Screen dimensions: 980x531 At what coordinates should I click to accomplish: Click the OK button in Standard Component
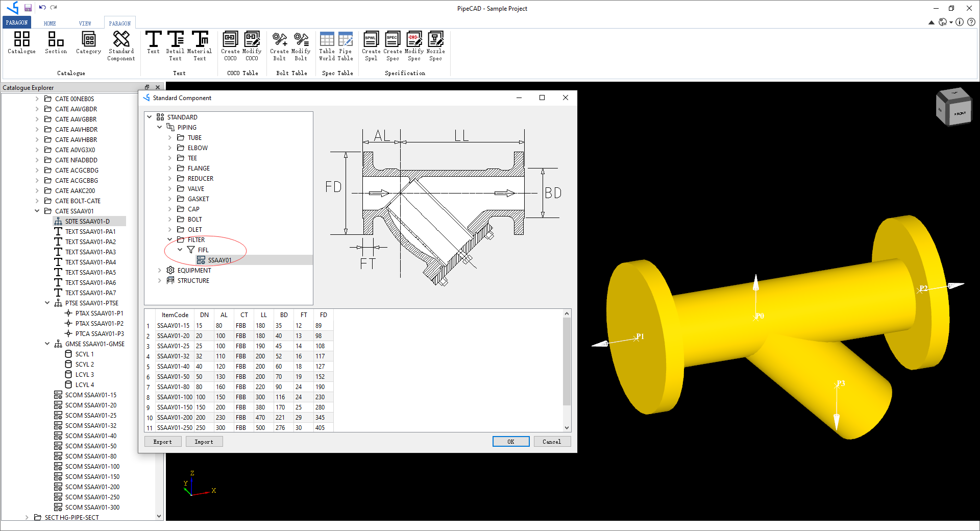[x=510, y=441]
